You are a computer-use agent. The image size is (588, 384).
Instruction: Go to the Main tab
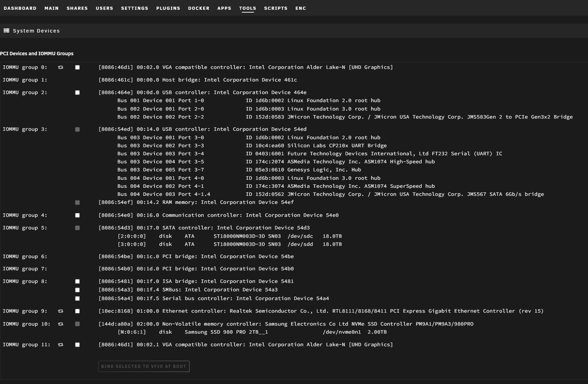(x=51, y=8)
